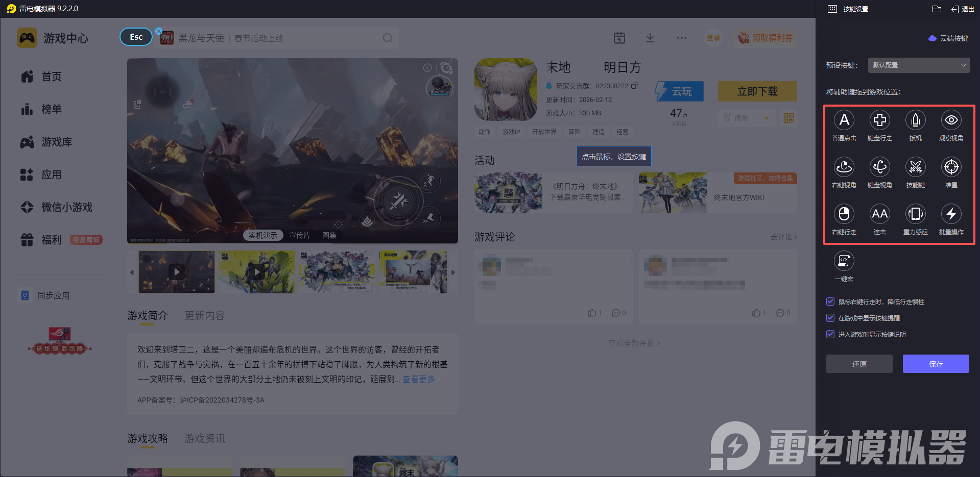Screen dimensions: 980x477
Task: Open the three-dot more menu
Action: pos(682,38)
